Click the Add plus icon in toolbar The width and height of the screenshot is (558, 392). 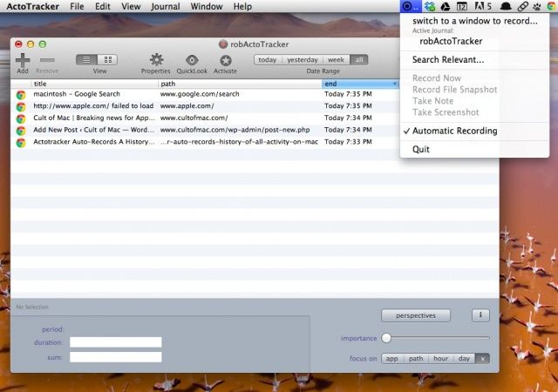(23, 60)
